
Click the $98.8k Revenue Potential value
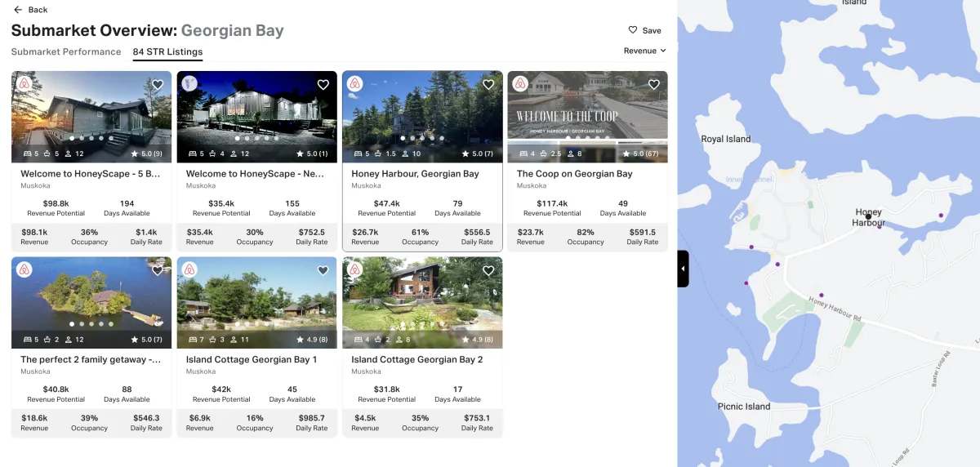[x=56, y=203]
